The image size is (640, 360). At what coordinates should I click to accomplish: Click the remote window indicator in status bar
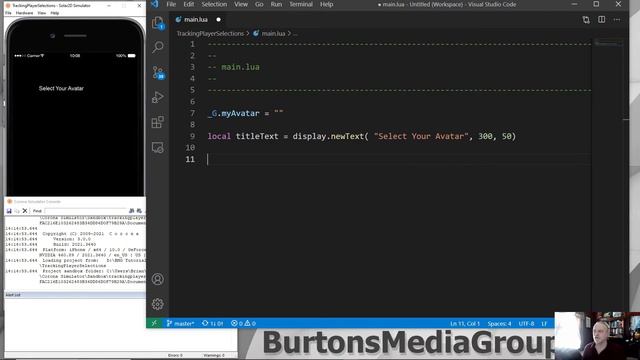pos(154,323)
